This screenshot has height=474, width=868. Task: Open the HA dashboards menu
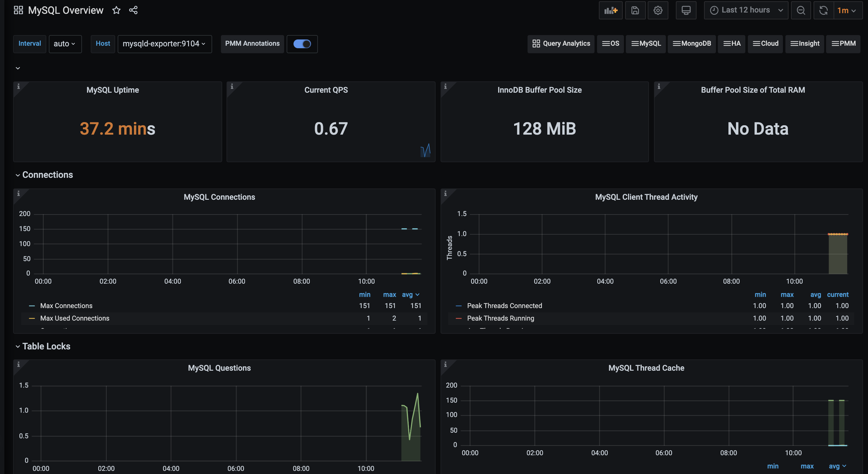732,44
